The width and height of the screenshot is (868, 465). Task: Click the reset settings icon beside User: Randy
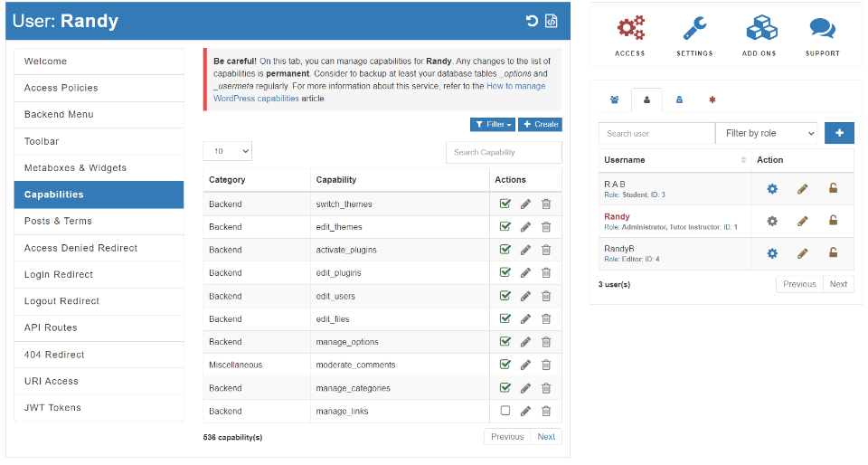(x=532, y=21)
